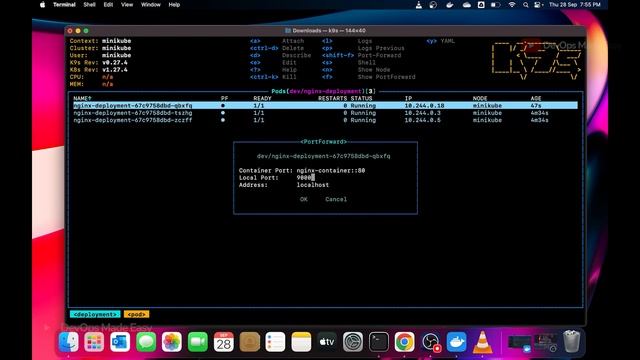The image size is (640, 360).
Task: Click IP address 10.244.0.3
Action: click(422, 113)
